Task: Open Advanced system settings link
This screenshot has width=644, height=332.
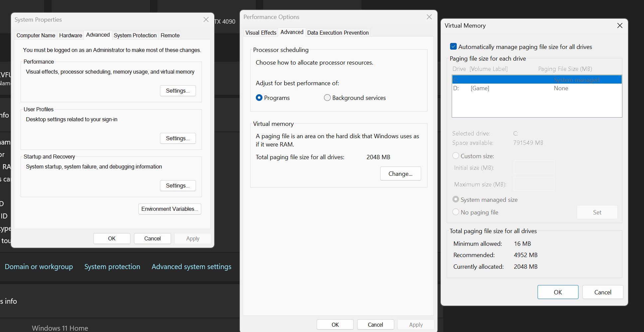Action: coord(192,267)
